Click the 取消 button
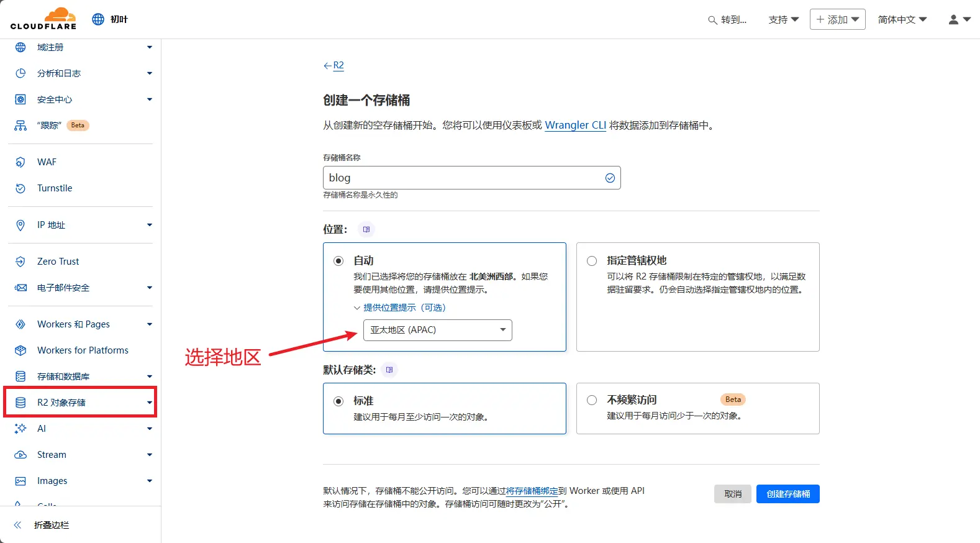Image resolution: width=980 pixels, height=543 pixels. (x=733, y=494)
